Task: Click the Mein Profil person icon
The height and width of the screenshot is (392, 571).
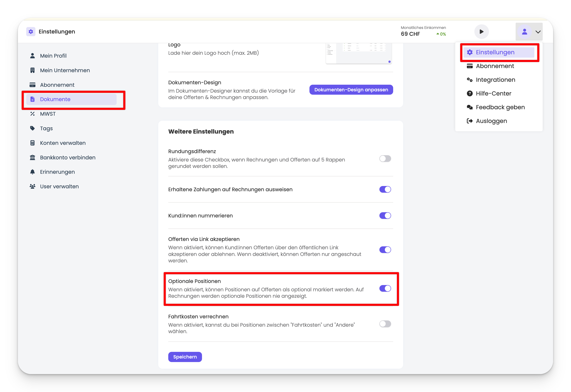Action: coord(32,56)
